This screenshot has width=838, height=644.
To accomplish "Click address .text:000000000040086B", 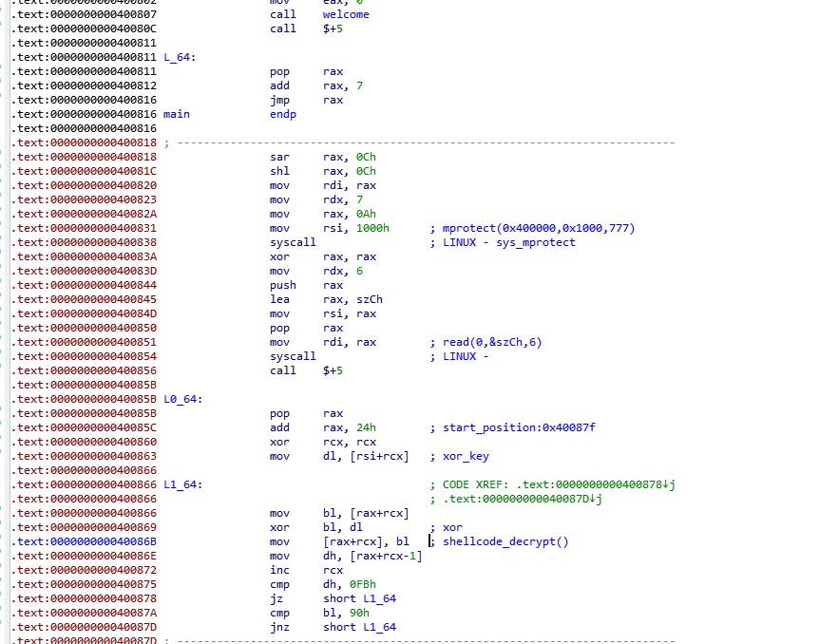I will pyautogui.click(x=84, y=541).
